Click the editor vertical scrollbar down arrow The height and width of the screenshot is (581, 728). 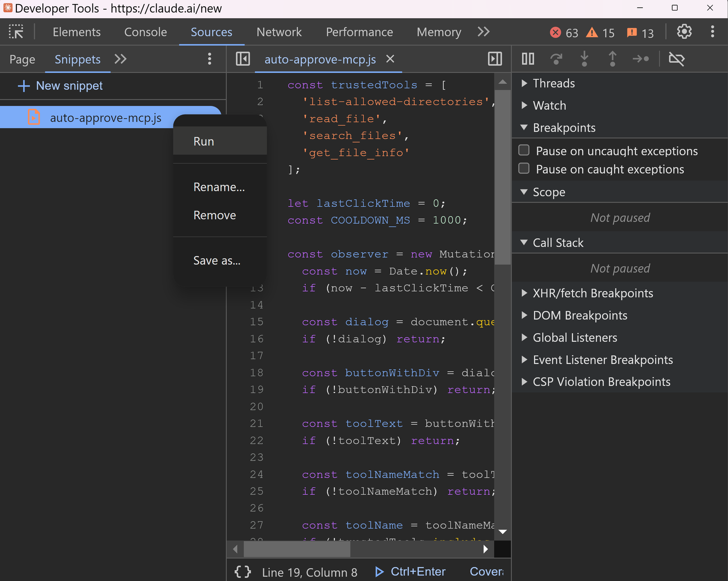503,531
